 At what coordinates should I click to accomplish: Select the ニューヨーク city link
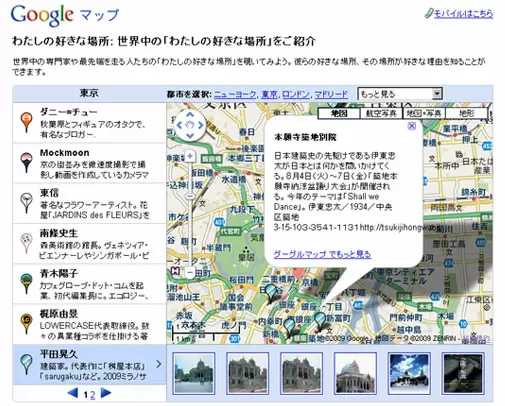[235, 94]
